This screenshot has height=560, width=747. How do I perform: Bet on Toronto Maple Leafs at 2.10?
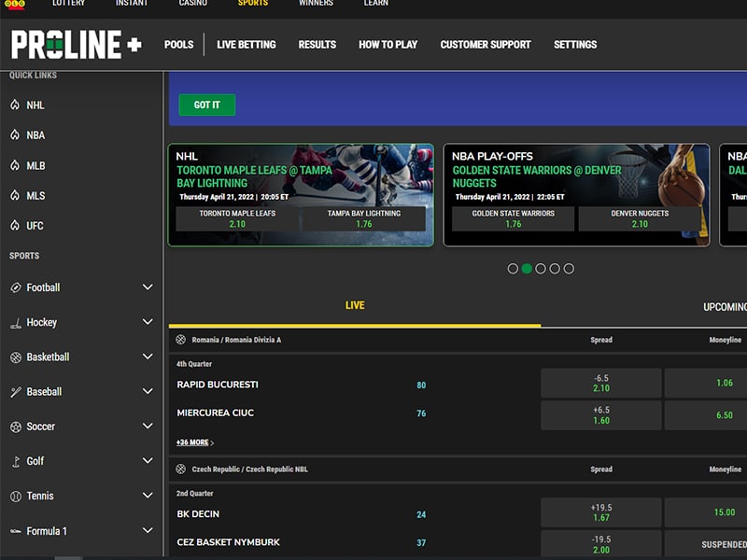(237, 218)
